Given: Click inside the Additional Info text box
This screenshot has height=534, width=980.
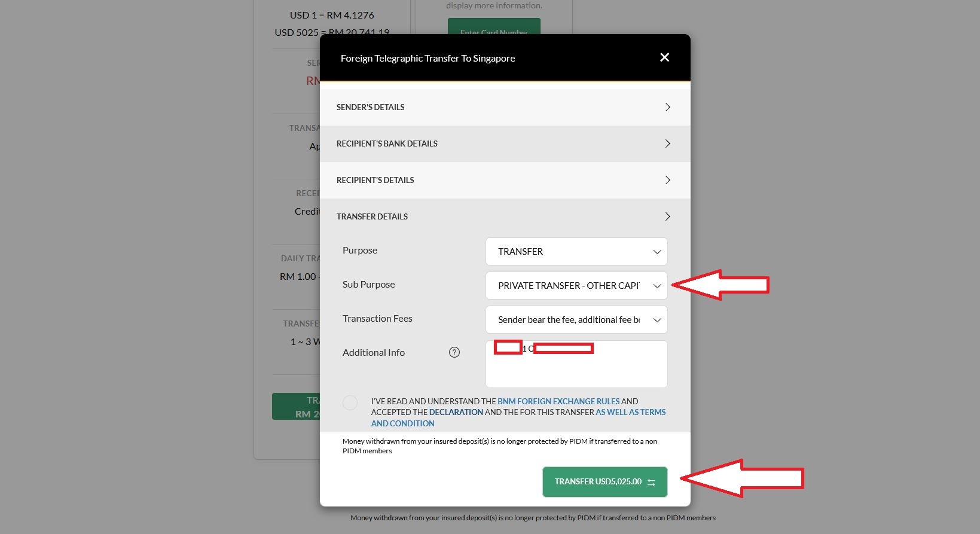Looking at the screenshot, I should click(x=576, y=372).
